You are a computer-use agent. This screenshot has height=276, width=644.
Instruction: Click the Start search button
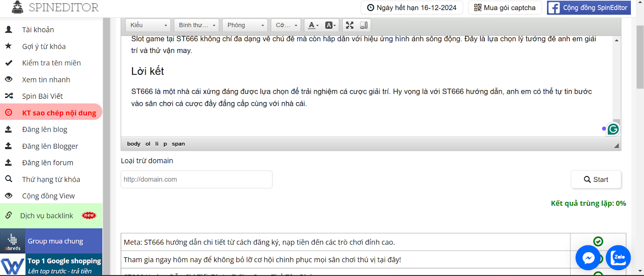[596, 179]
